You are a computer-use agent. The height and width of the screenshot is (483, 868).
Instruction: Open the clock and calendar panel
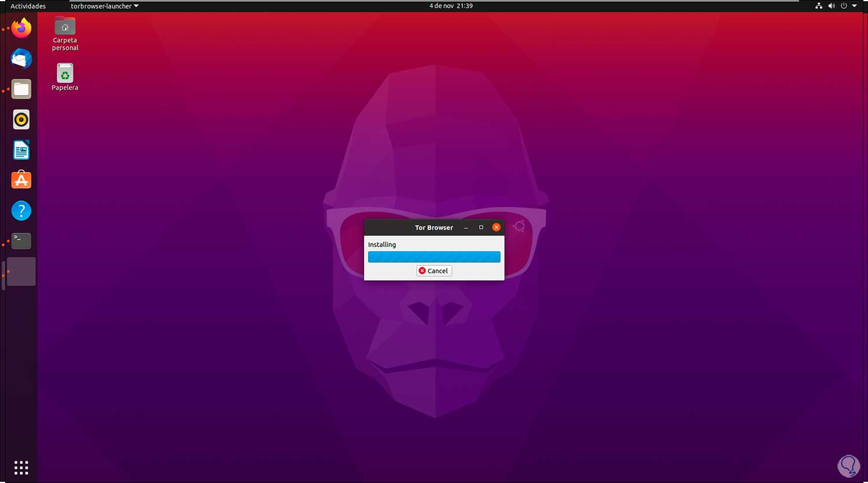(451, 6)
